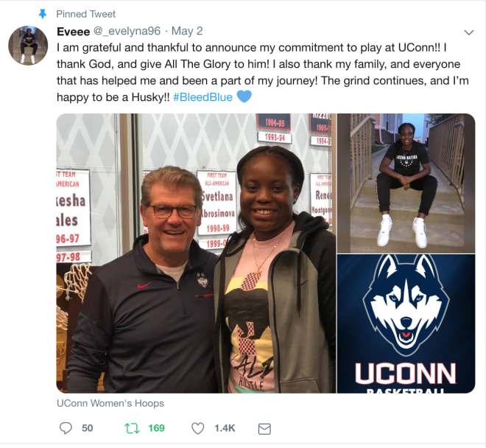Open Eveee's round profile avatar

pyautogui.click(x=28, y=45)
